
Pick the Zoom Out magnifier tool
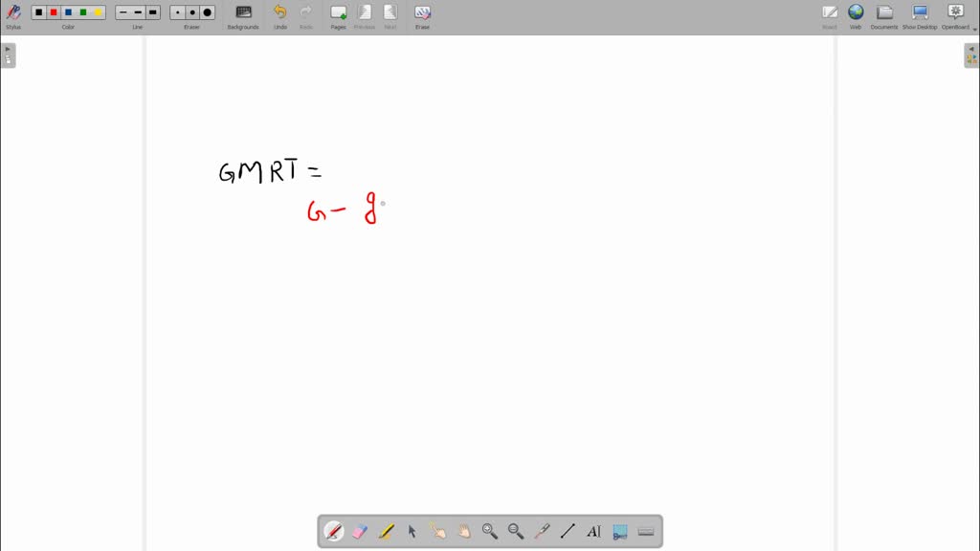point(516,532)
